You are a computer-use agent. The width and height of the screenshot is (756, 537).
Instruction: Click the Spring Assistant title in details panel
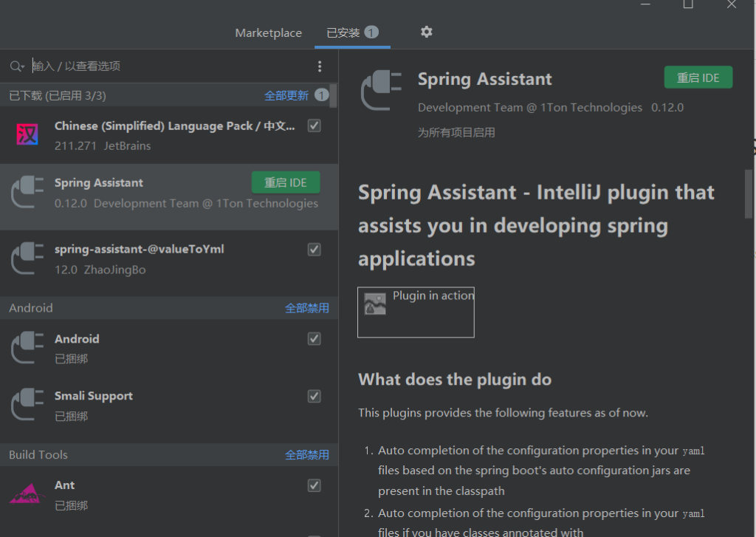pos(484,79)
